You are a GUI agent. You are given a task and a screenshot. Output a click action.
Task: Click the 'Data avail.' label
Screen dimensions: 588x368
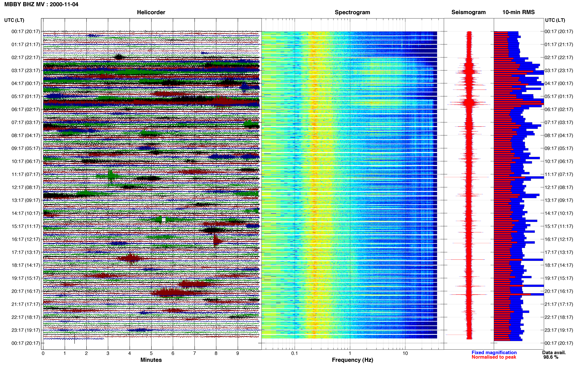(554, 353)
